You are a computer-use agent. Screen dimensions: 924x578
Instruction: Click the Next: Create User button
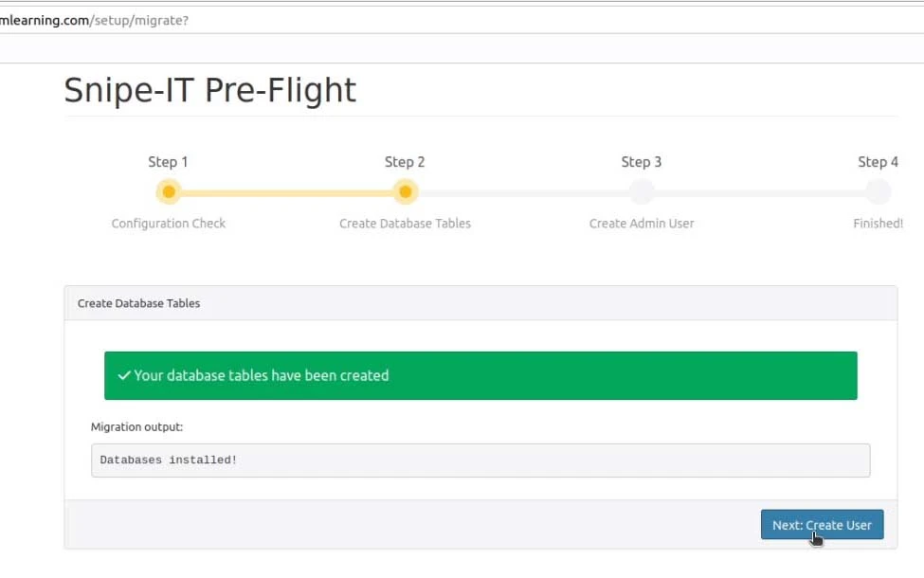[x=822, y=524]
